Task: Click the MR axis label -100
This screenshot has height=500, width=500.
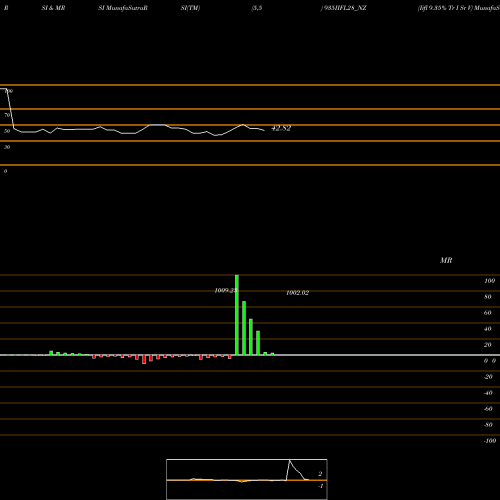Action: [x=490, y=441]
